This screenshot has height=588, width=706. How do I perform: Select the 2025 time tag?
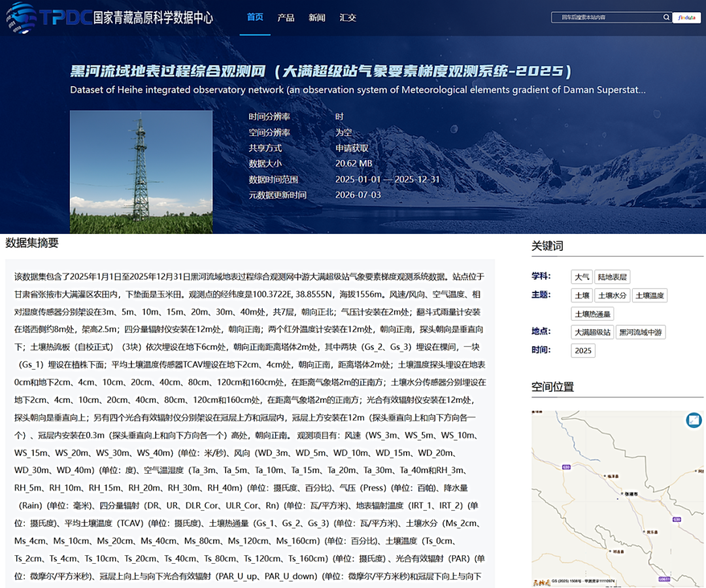(x=583, y=350)
